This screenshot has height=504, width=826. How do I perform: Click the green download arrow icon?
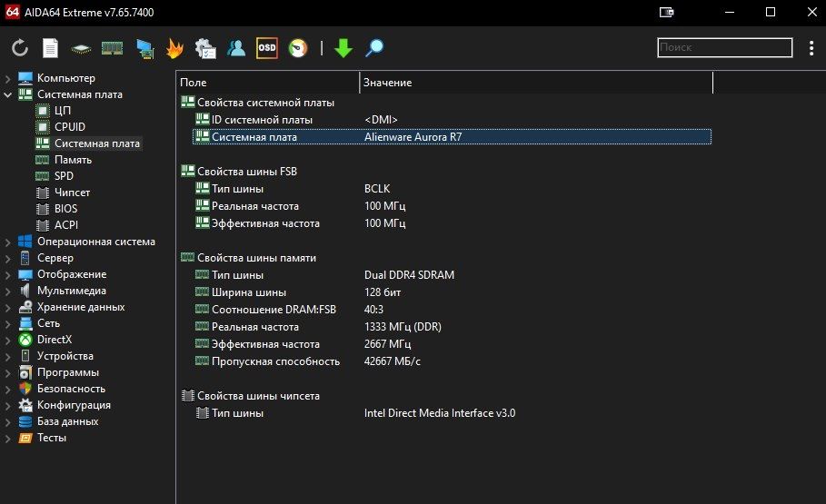[x=343, y=48]
